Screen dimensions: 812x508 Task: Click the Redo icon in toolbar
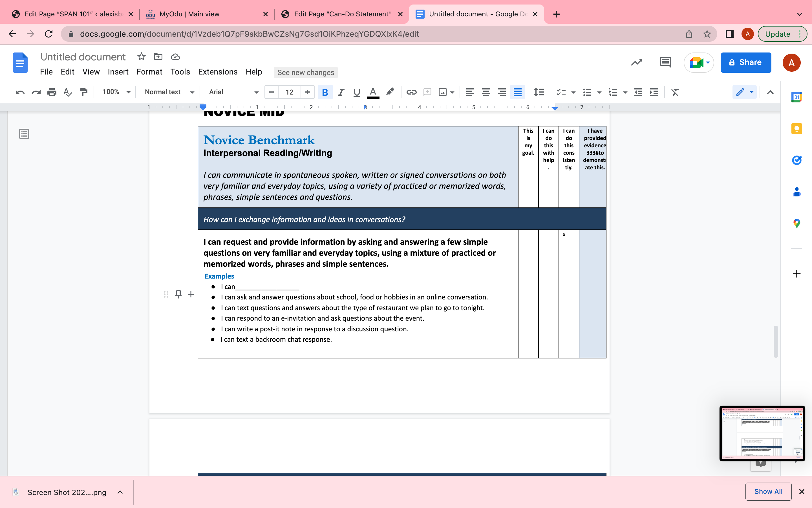[36, 92]
